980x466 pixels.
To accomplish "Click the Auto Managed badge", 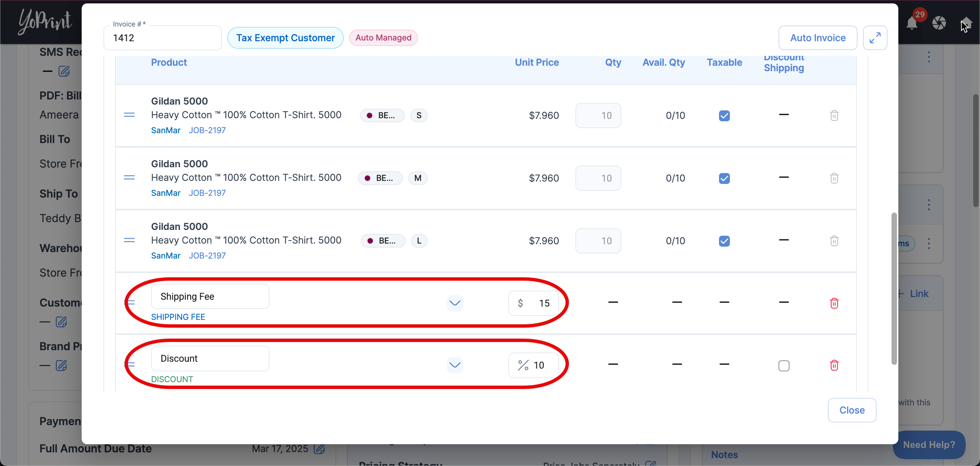I will point(383,38).
